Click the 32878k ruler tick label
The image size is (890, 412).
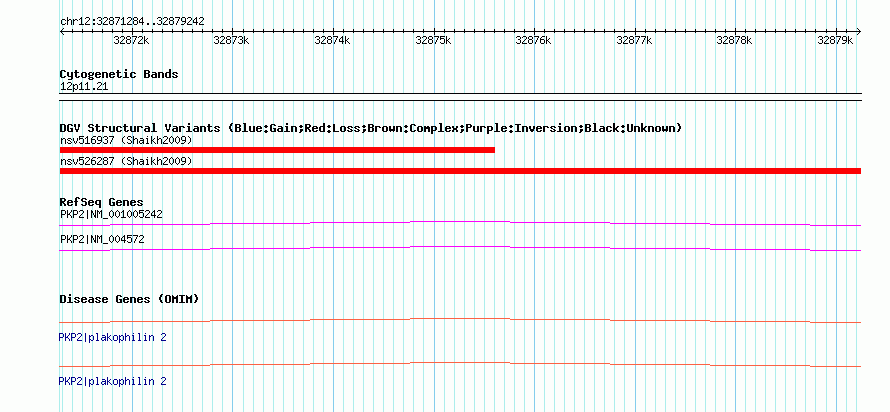(734, 40)
